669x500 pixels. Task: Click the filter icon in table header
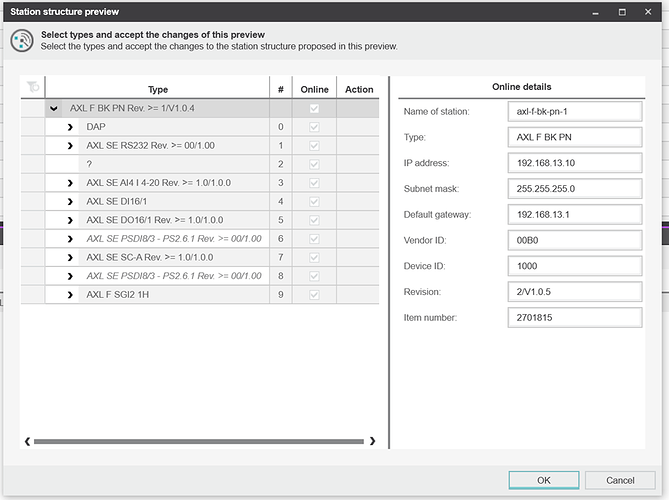[x=32, y=88]
